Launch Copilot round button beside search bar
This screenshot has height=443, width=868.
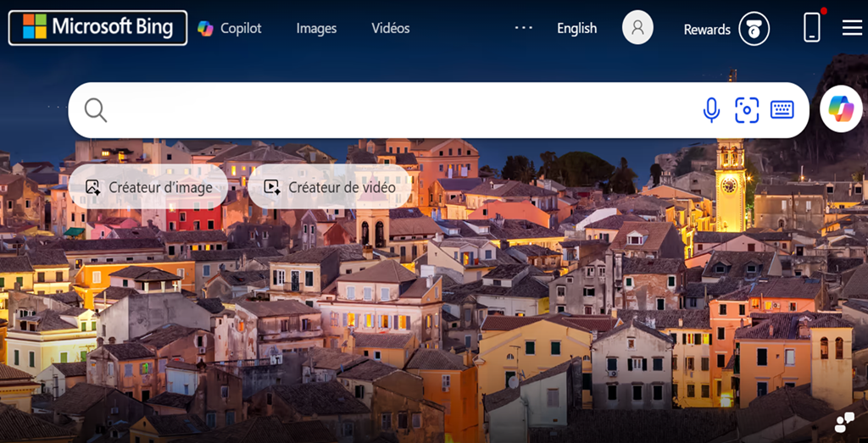pyautogui.click(x=841, y=110)
